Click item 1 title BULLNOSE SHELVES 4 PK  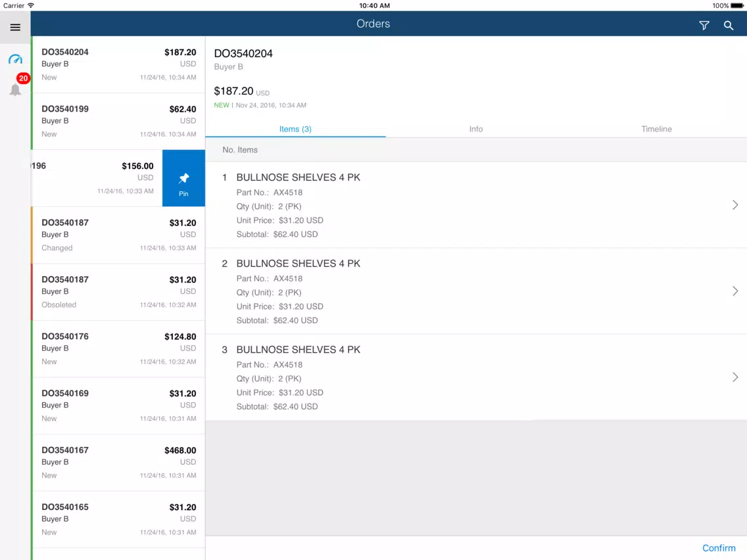299,177
